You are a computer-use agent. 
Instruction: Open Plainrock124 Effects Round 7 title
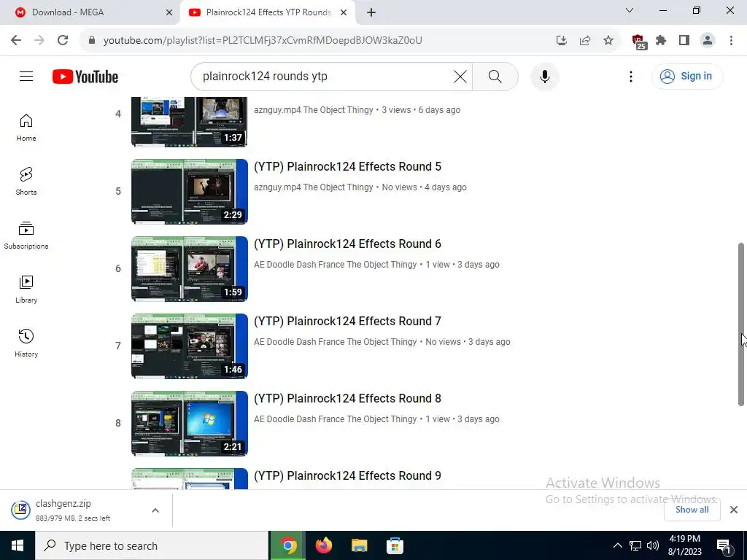click(x=347, y=321)
